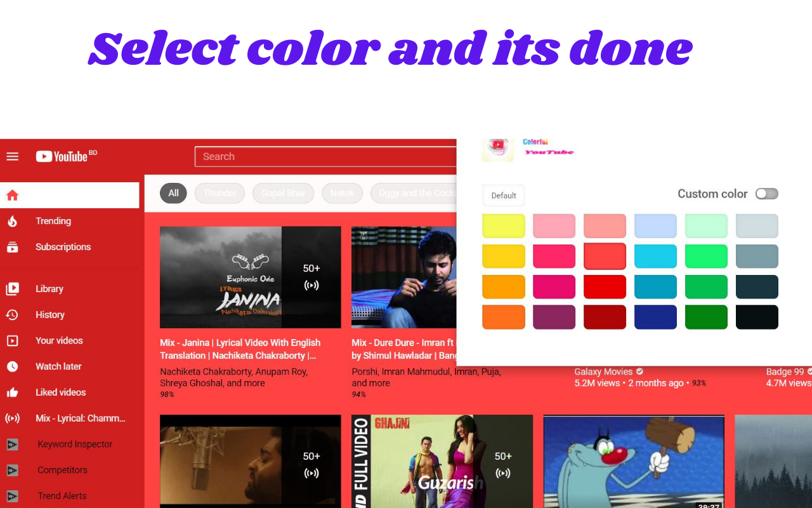
Task: Click the Library icon
Action: pos(13,289)
